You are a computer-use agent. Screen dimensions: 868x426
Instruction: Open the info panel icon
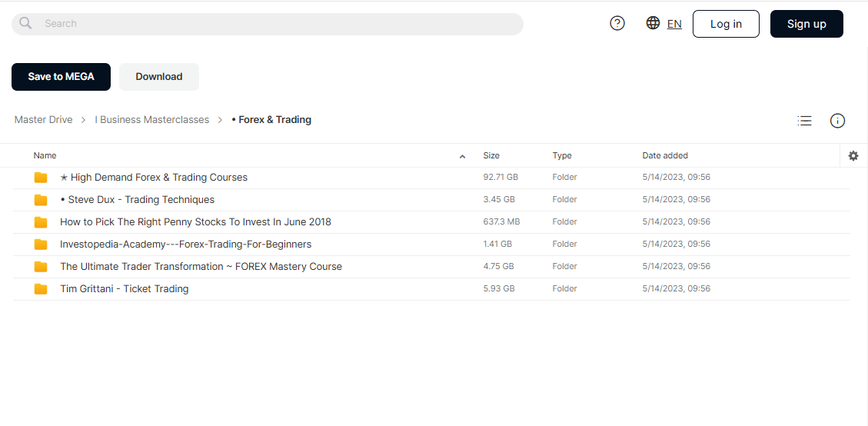pyautogui.click(x=837, y=120)
